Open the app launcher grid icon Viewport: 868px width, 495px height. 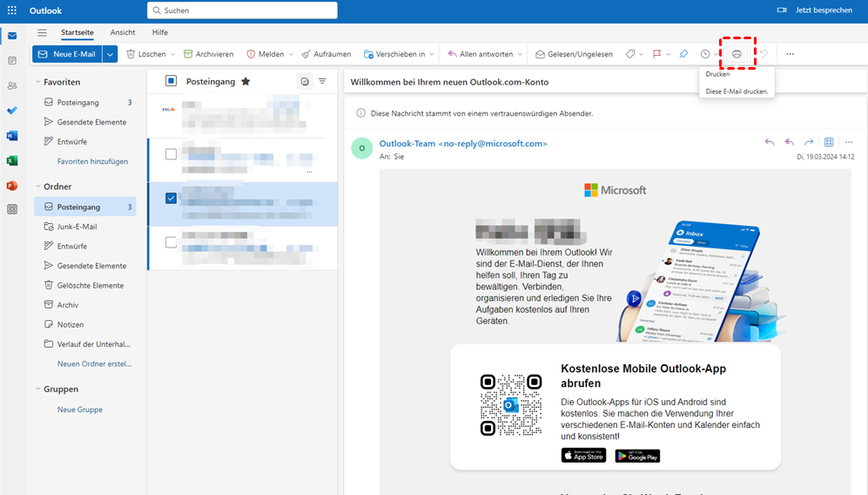pyautogui.click(x=11, y=10)
